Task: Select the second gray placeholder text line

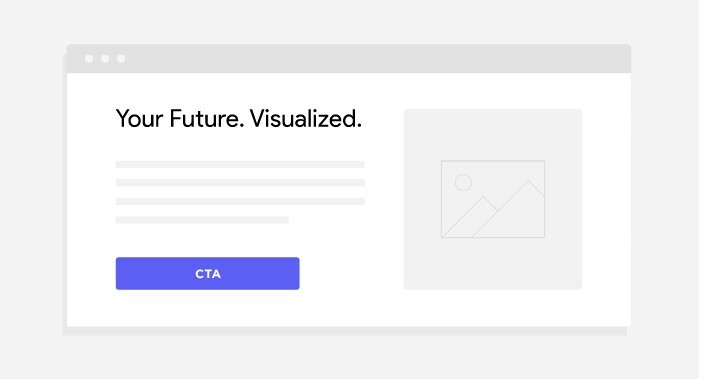Action: 240,183
